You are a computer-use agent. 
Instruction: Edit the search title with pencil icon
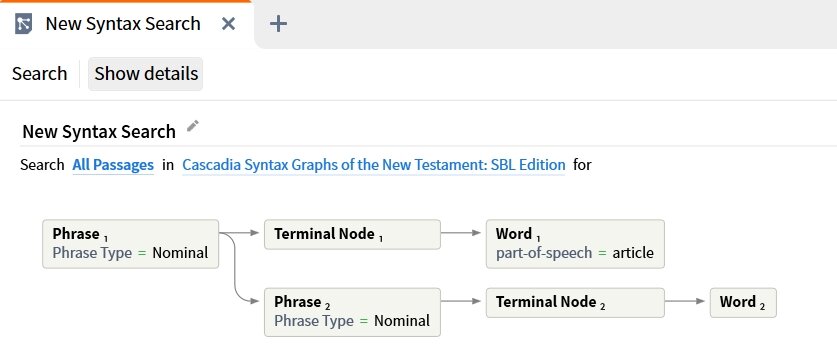(193, 126)
